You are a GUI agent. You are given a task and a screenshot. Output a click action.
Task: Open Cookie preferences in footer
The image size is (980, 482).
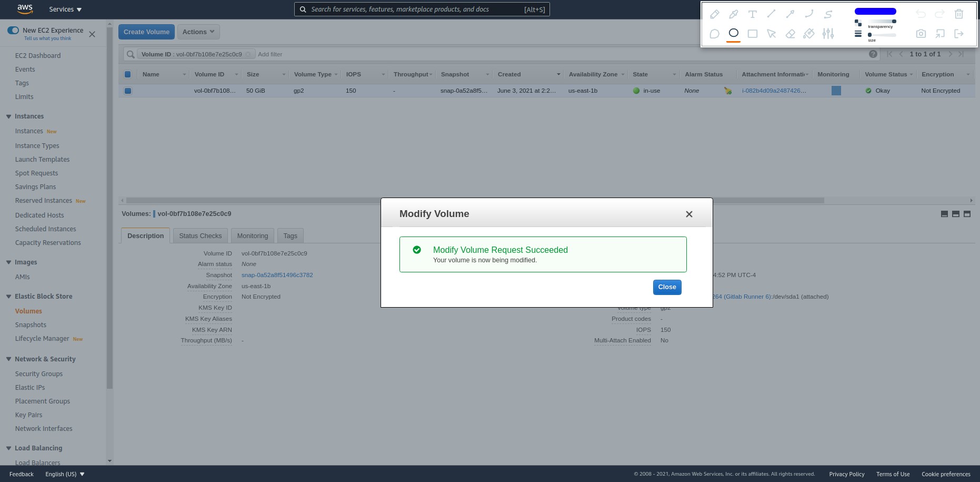[x=946, y=474]
